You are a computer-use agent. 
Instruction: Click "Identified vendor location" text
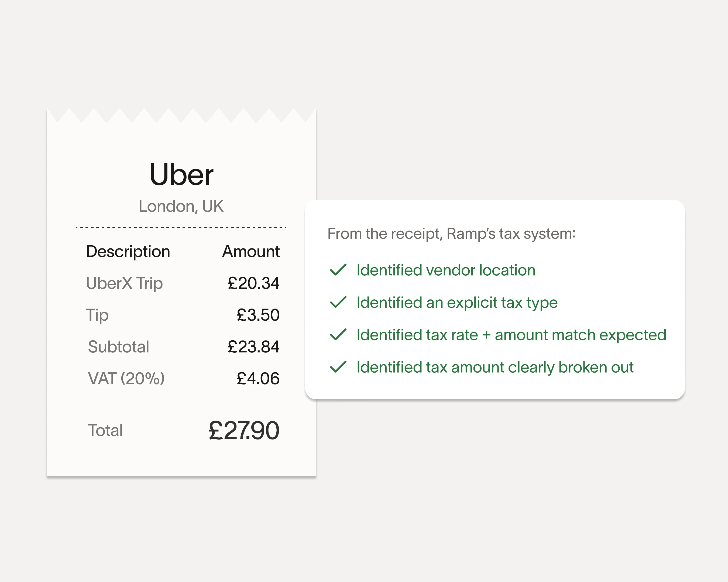coord(446,270)
